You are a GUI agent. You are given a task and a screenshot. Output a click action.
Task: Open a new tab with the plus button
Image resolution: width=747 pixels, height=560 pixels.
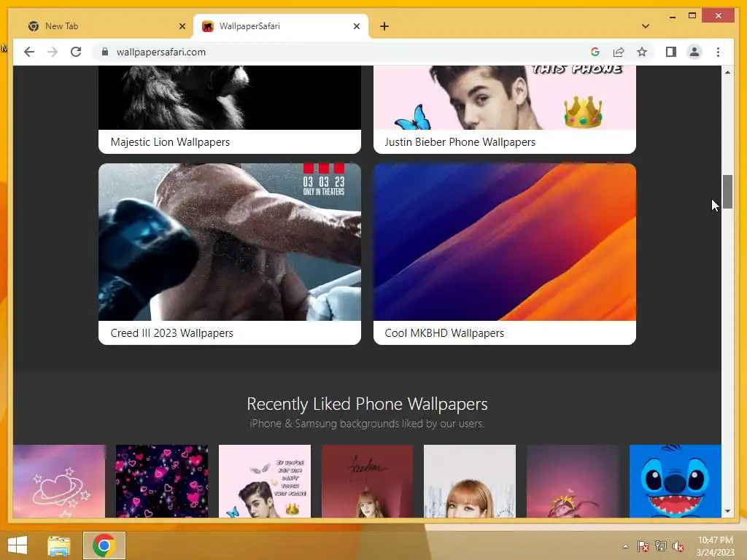[x=384, y=26]
